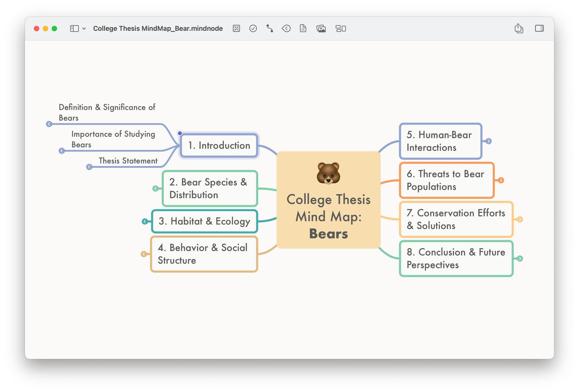
Task: Collapse the Threats to Bear Populations branch
Action: click(x=501, y=180)
